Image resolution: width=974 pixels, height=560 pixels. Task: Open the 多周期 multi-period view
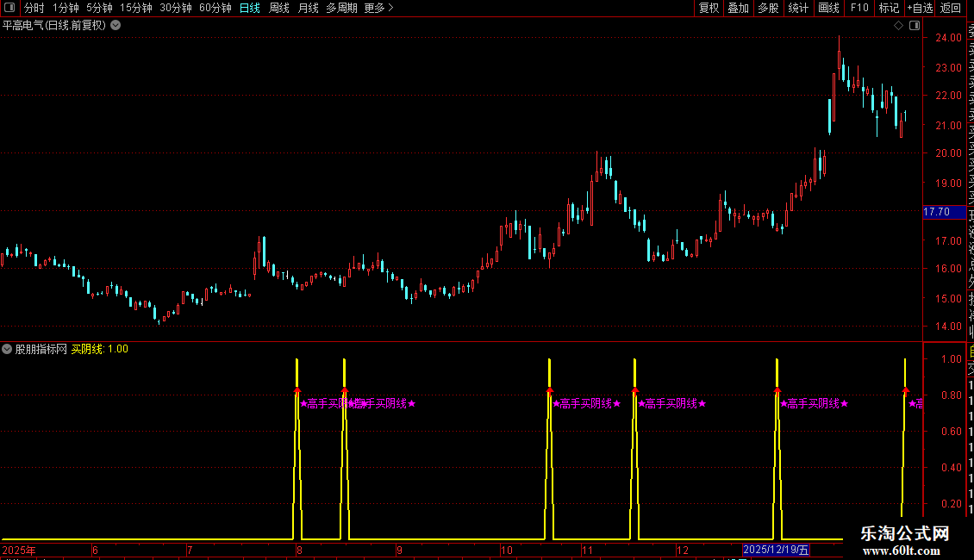(x=341, y=8)
